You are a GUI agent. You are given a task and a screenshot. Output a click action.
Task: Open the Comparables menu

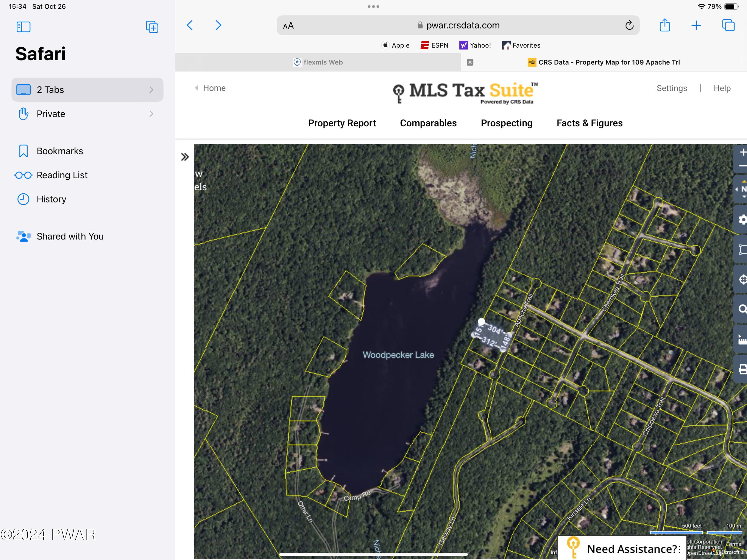click(428, 123)
